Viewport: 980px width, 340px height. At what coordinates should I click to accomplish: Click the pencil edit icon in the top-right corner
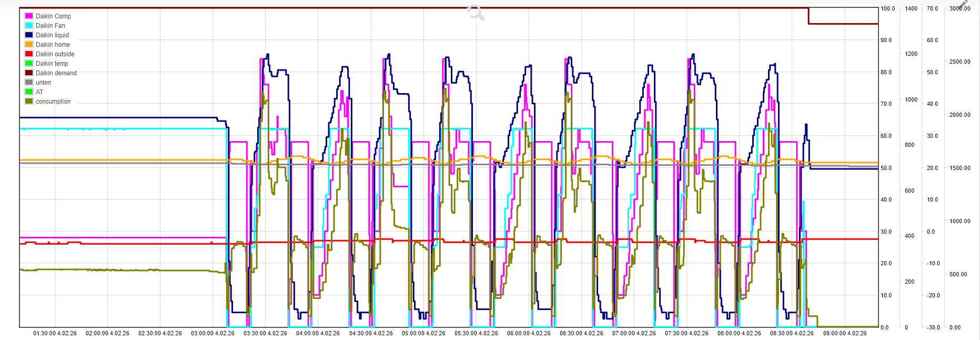pyautogui.click(x=963, y=4)
